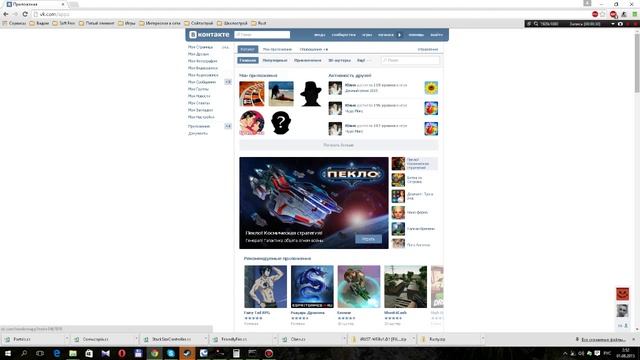Open Opera from the taskbar

122,353
